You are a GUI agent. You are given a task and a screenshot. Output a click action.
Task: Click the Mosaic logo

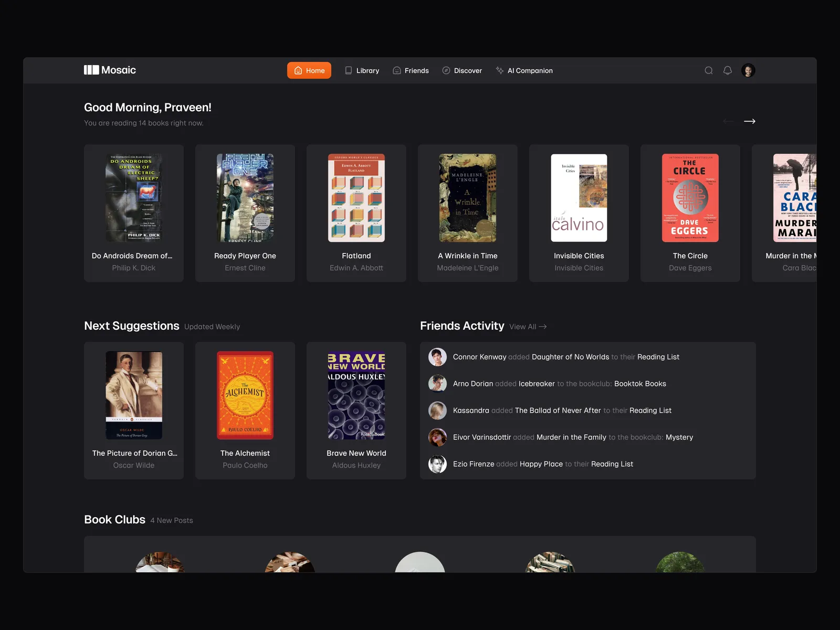pos(110,70)
